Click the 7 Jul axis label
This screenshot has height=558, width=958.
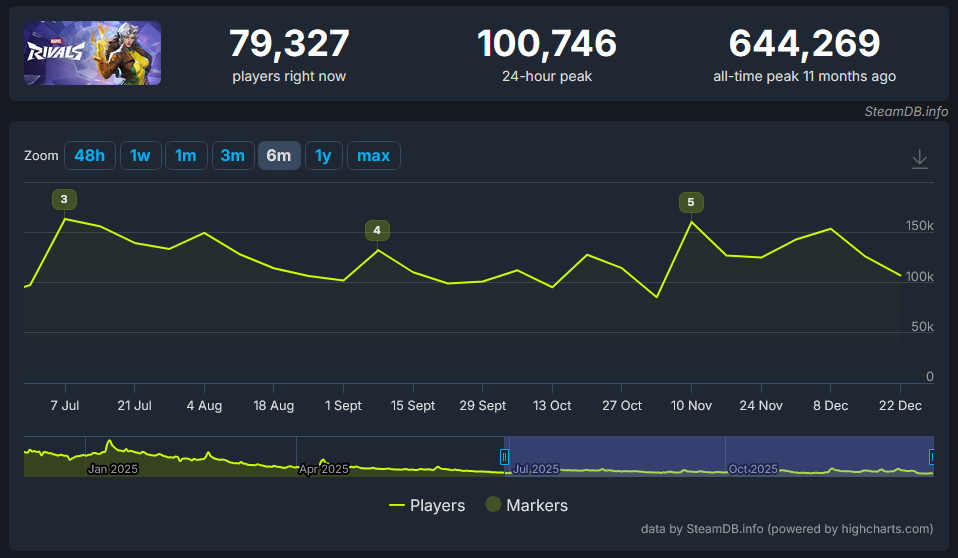coord(65,406)
